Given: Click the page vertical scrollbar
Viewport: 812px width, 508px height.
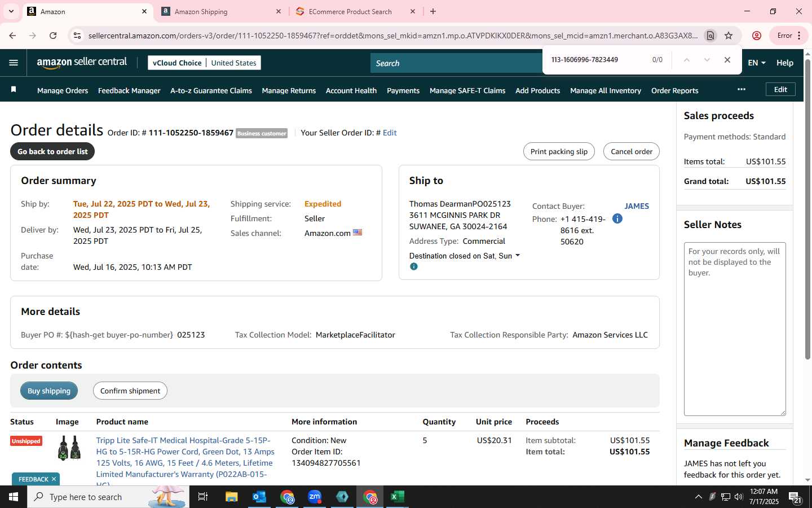Looking at the screenshot, I should pos(807,209).
